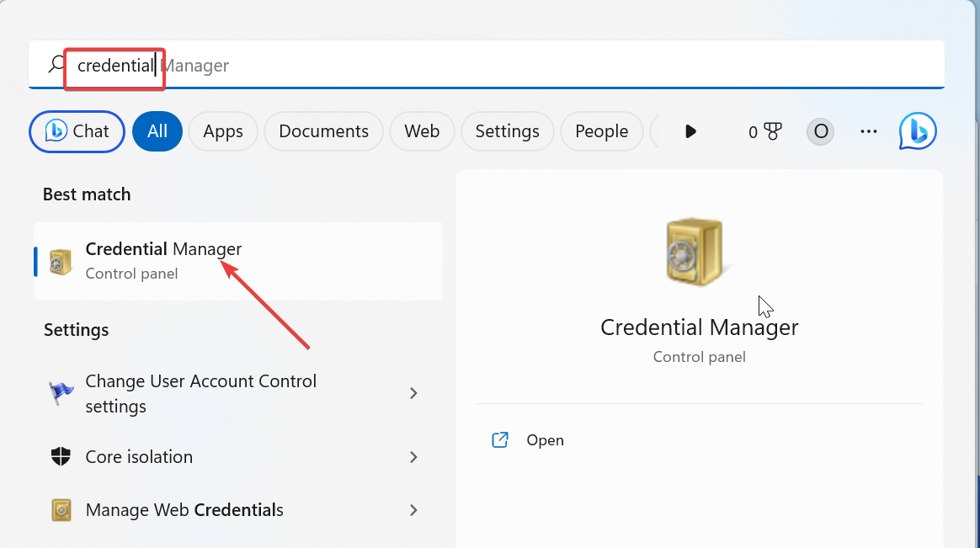980x548 pixels.
Task: Open the Credential Manager best match result
Action: 239,261
